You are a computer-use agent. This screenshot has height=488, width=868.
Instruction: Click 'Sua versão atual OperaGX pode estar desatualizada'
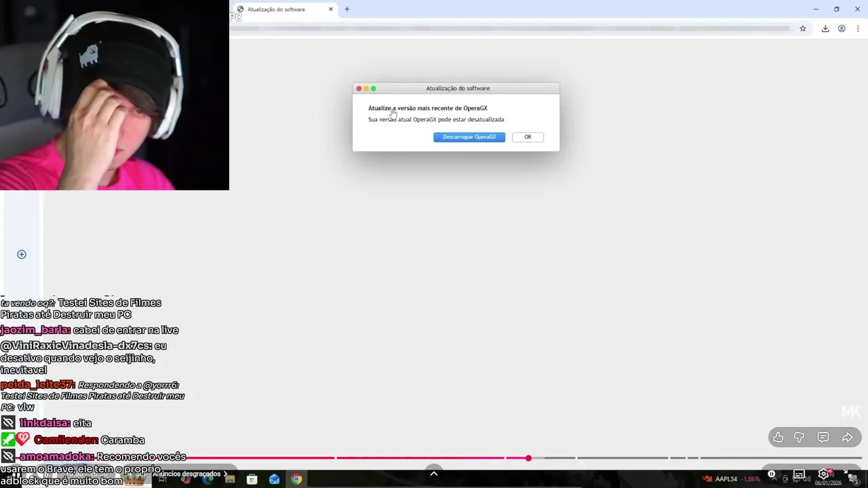436,119
